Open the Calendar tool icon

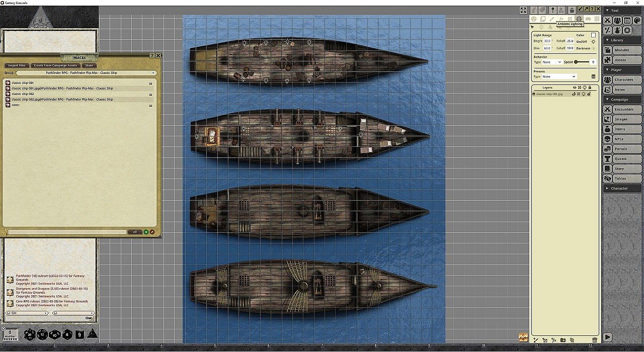click(627, 21)
